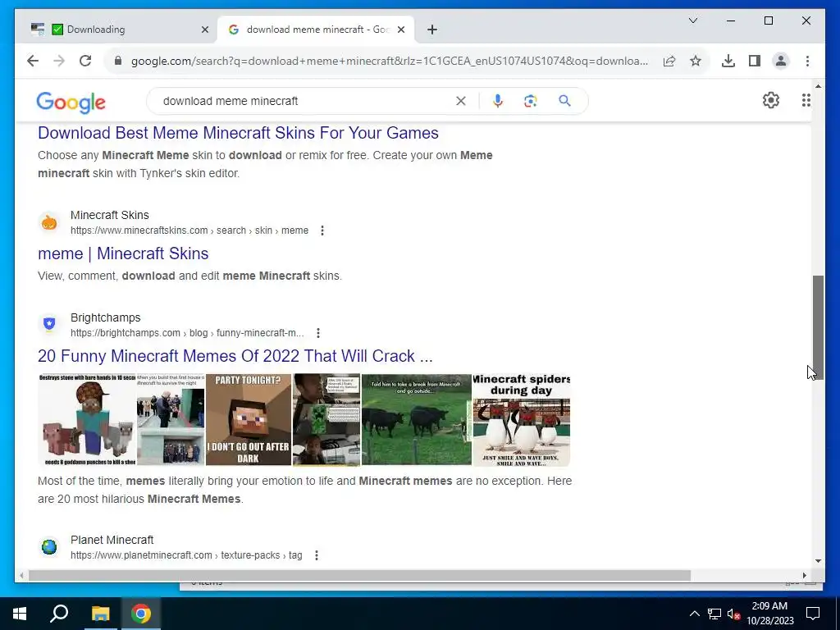Open options for the Minecraft Skins result
The width and height of the screenshot is (840, 630).
322,231
